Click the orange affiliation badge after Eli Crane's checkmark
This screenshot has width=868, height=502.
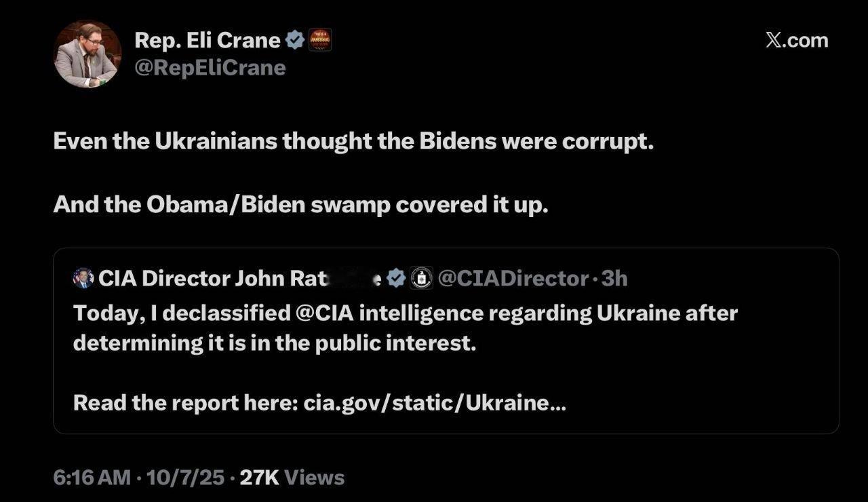point(319,40)
